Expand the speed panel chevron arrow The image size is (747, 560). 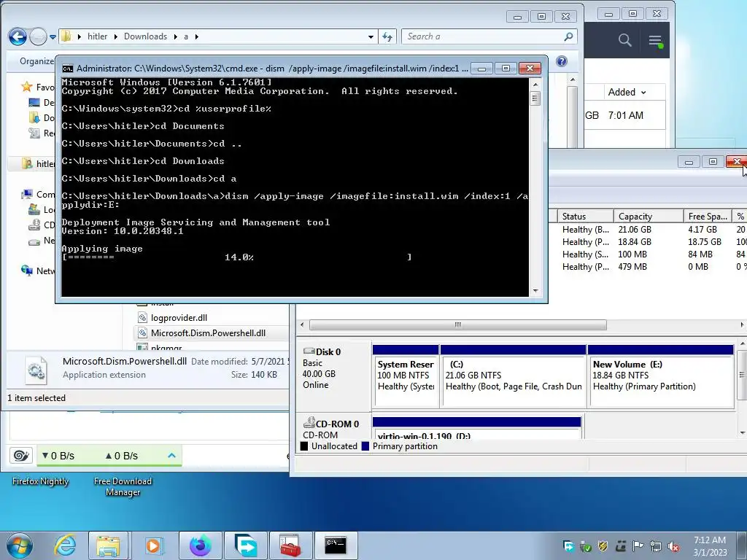tap(171, 456)
